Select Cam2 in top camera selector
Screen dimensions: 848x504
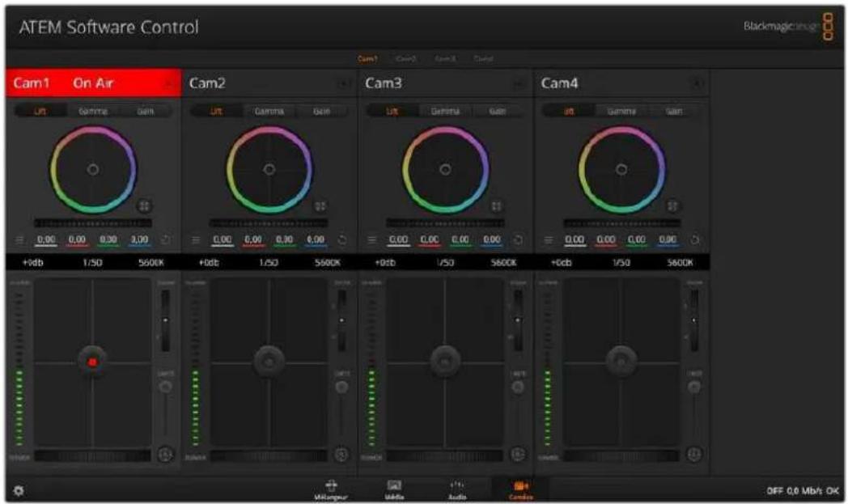point(405,58)
